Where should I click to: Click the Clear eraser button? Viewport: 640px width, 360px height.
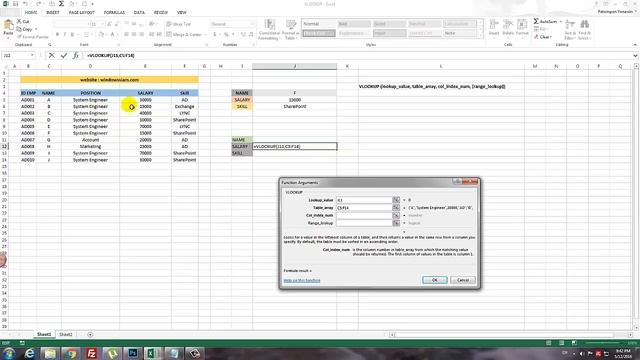tap(543, 37)
